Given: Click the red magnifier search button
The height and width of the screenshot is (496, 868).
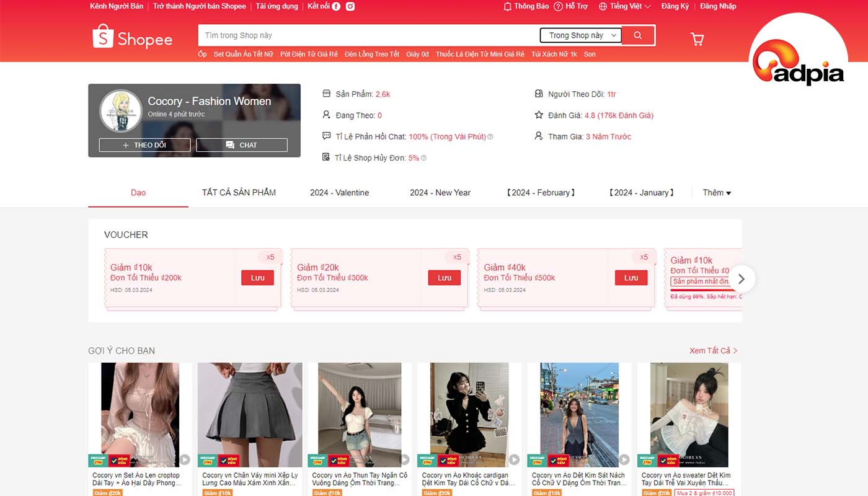Looking at the screenshot, I should click(x=637, y=35).
